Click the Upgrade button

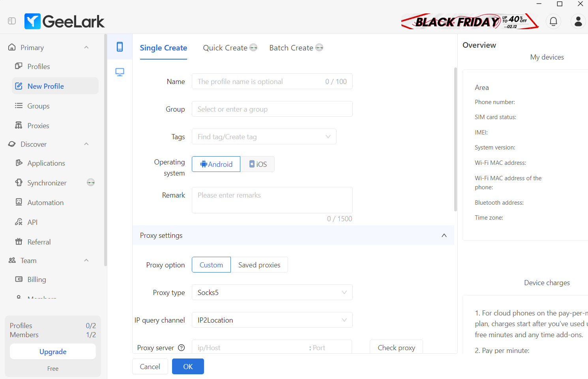pos(53,351)
